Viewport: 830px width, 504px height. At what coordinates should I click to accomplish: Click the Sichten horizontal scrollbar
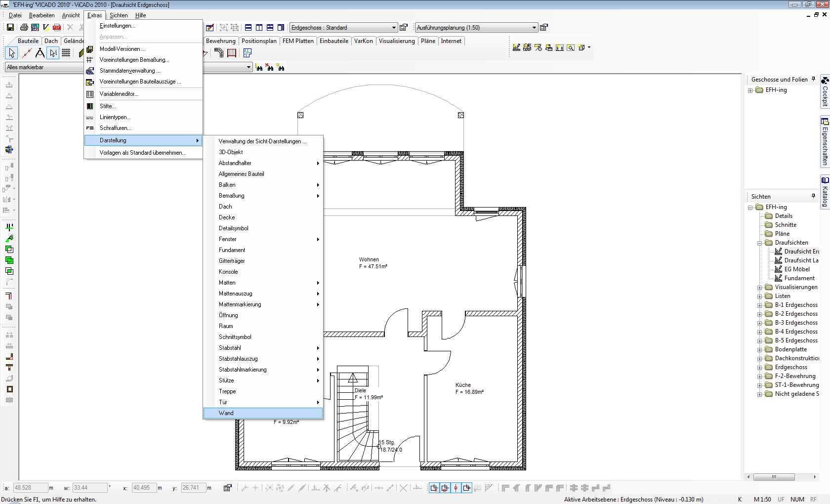[781, 477]
